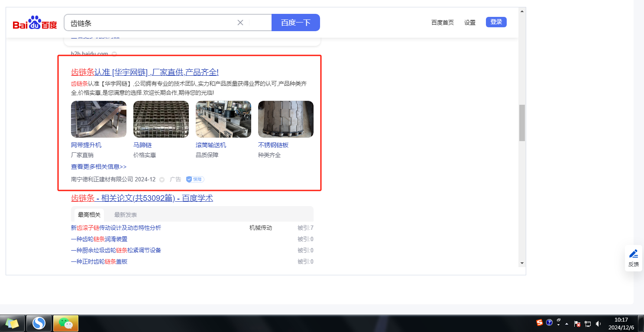Open the 反馈 feedback pencil icon
This screenshot has width=644, height=332.
633,254
